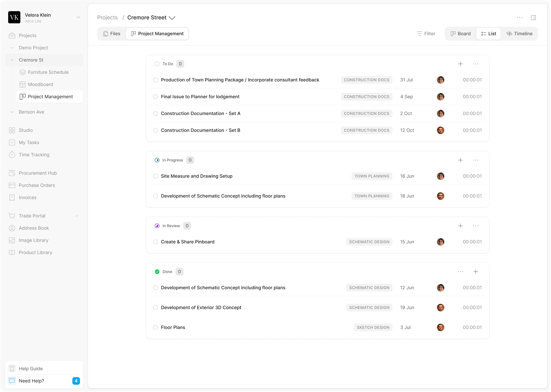This screenshot has width=551, height=392.
Task: Click the Sketch Design tag on Floor Plans
Action: coord(373,327)
